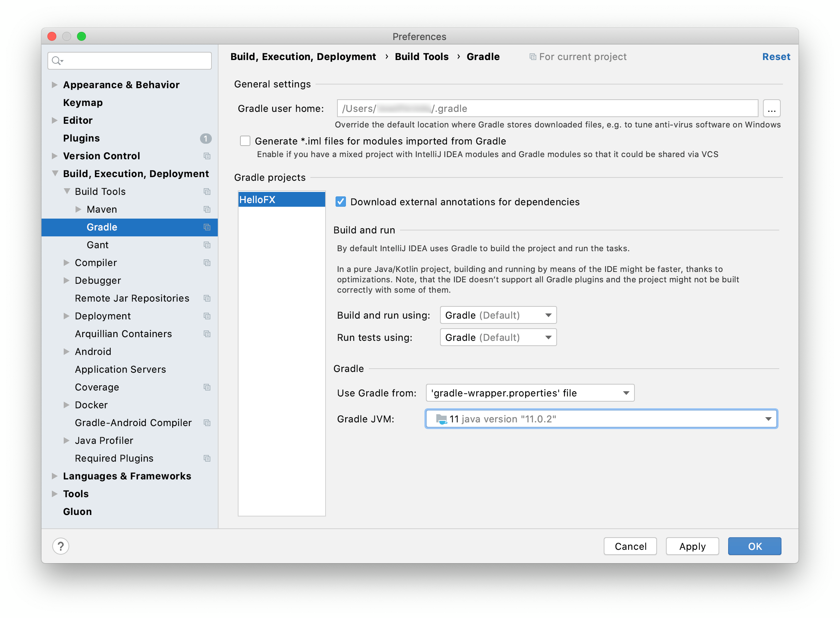Viewport: 840px width, 618px height.
Task: Click the browse "..." icon for Gradle user home
Action: (x=771, y=108)
